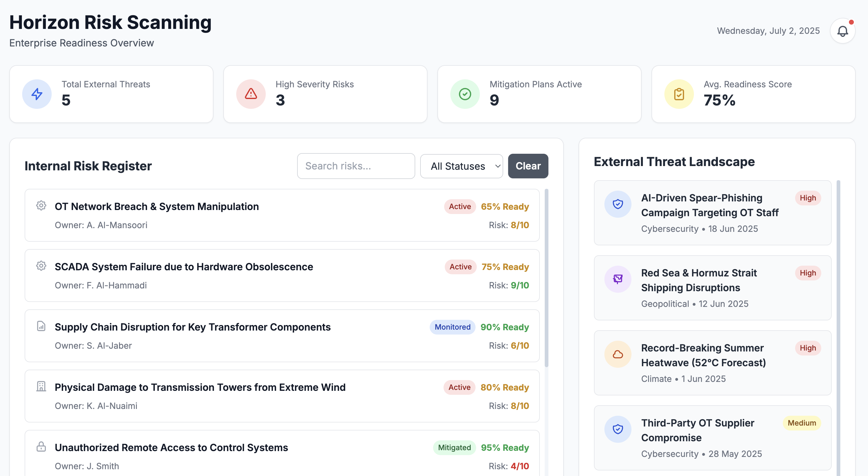
Task: Click the Clear button
Action: pos(528,166)
